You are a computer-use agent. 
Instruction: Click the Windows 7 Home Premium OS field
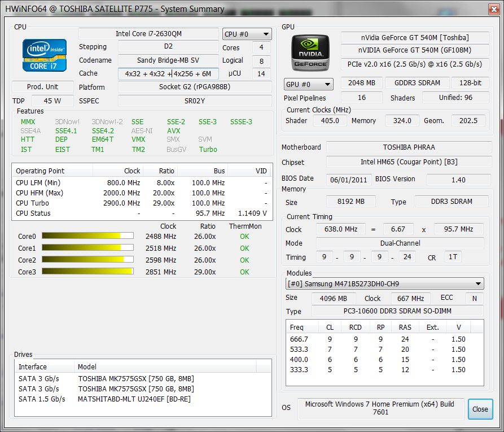(380, 408)
